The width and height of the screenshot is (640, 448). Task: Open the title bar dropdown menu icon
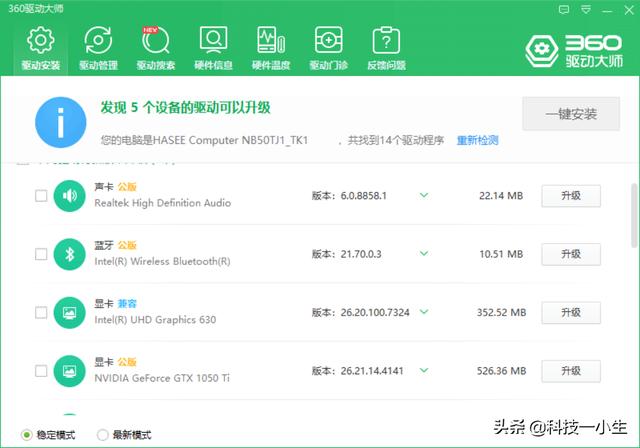(586, 9)
